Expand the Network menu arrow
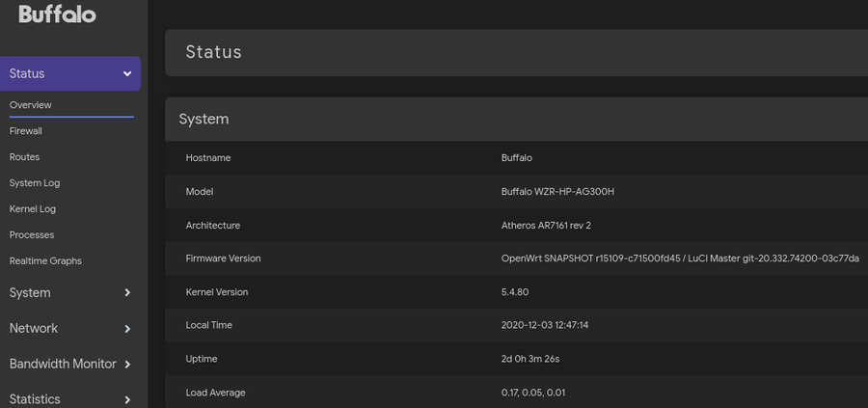The height and width of the screenshot is (408, 868). pos(127,329)
